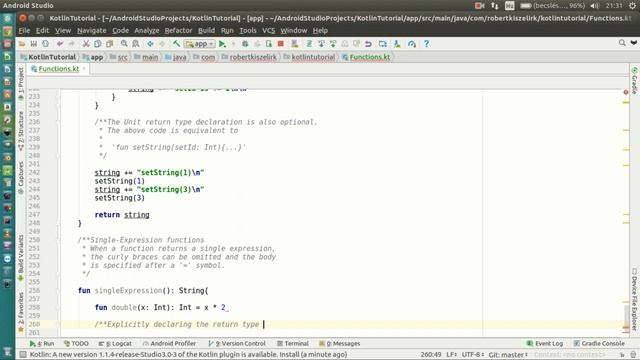This screenshot has height=360, width=640.
Task: Click the kotlintutorial breadcrumb folder
Action: (309, 57)
